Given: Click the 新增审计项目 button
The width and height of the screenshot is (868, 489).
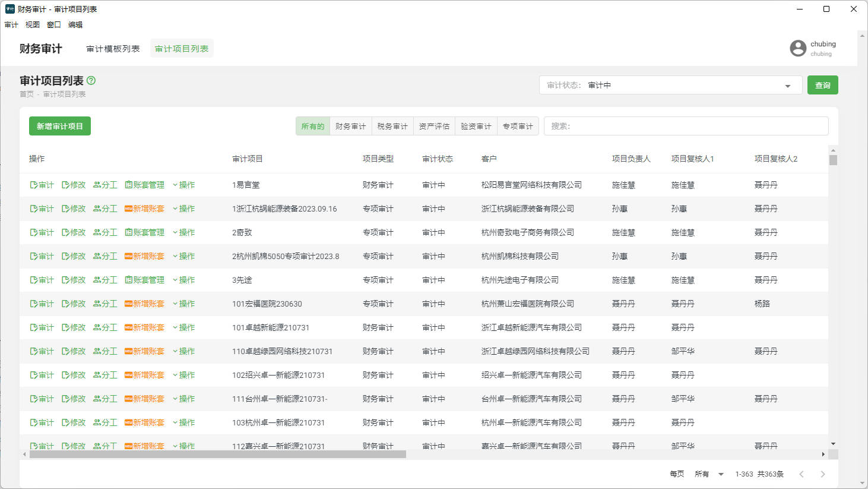Looking at the screenshot, I should click(60, 126).
